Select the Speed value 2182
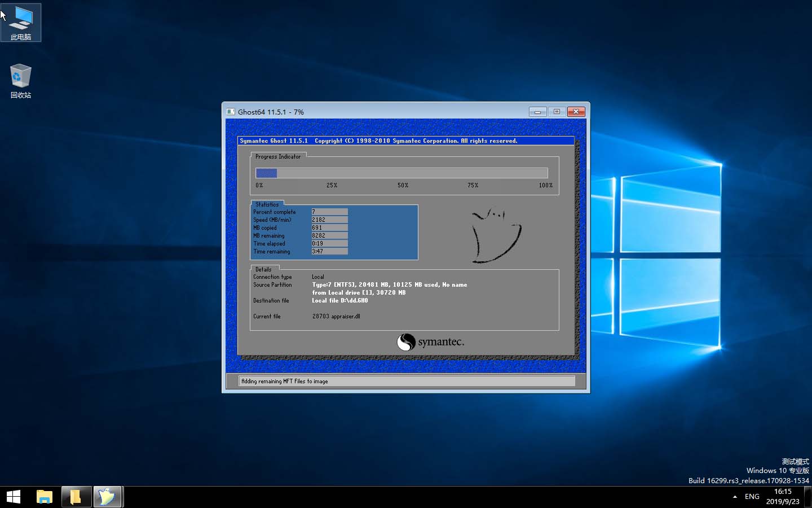812x508 pixels. pyautogui.click(x=329, y=220)
